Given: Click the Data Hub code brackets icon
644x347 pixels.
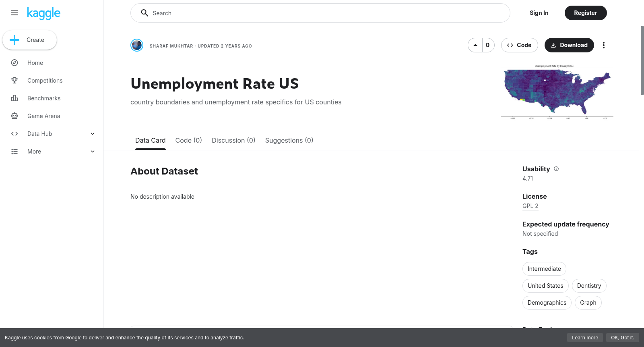Looking at the screenshot, I should click(x=14, y=134).
